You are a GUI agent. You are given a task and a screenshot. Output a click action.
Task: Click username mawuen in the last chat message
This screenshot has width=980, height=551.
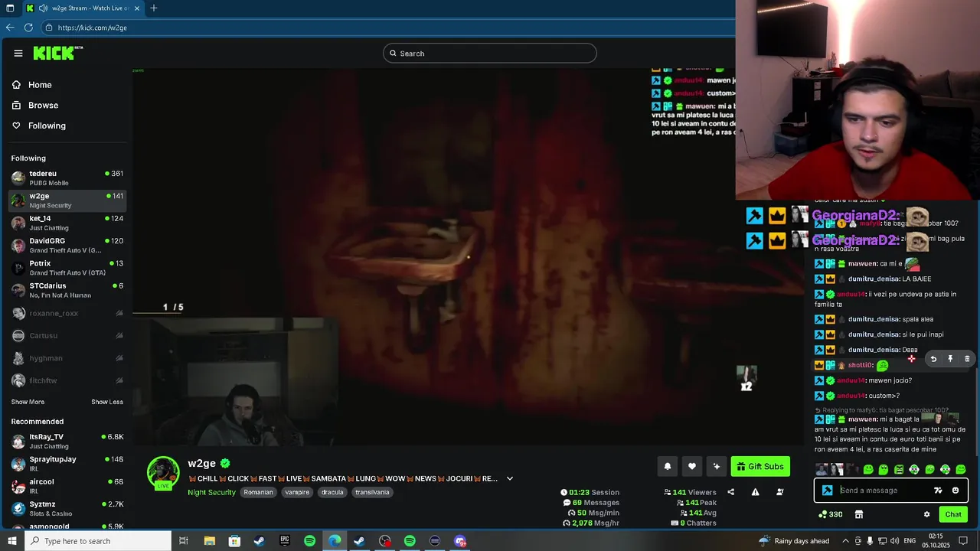click(x=863, y=419)
